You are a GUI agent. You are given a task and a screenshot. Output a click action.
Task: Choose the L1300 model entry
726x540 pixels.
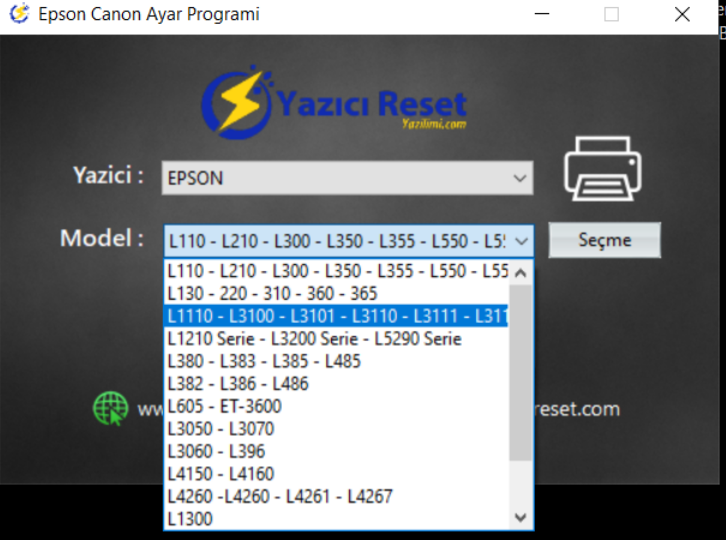pos(337,519)
